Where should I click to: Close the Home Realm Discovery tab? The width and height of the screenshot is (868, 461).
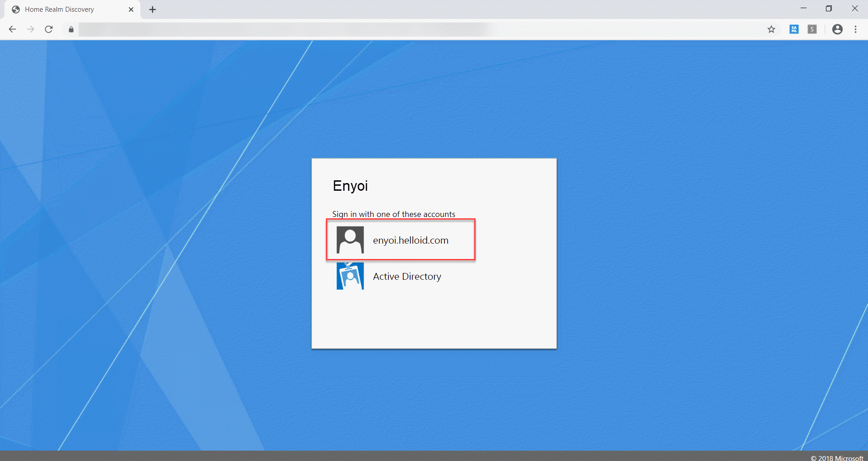(x=131, y=9)
